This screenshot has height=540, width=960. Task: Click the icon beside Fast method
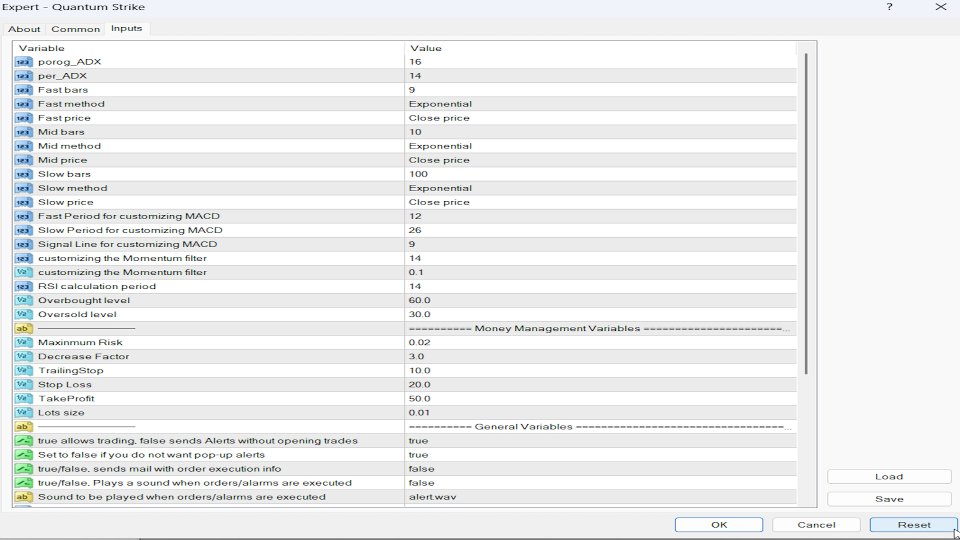(23, 104)
